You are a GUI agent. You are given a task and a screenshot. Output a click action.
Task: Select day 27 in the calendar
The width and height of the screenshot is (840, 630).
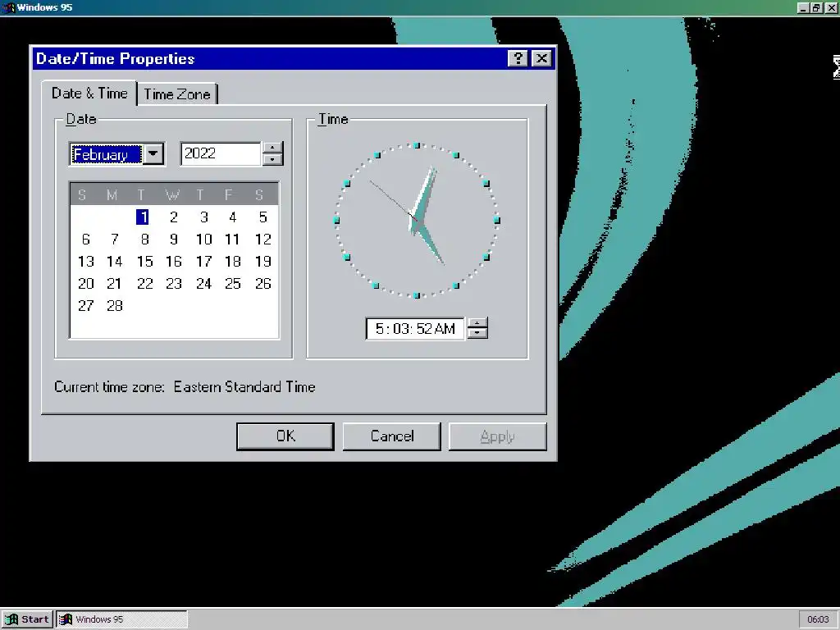tap(85, 306)
